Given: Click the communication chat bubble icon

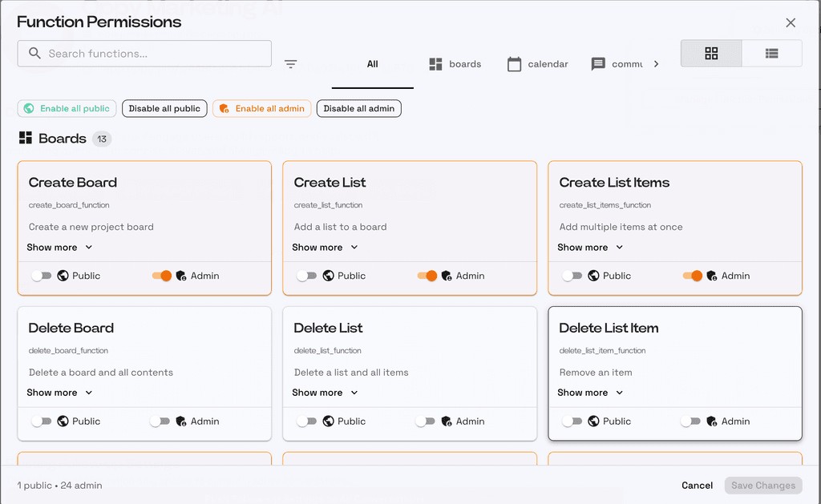Looking at the screenshot, I should [598, 64].
